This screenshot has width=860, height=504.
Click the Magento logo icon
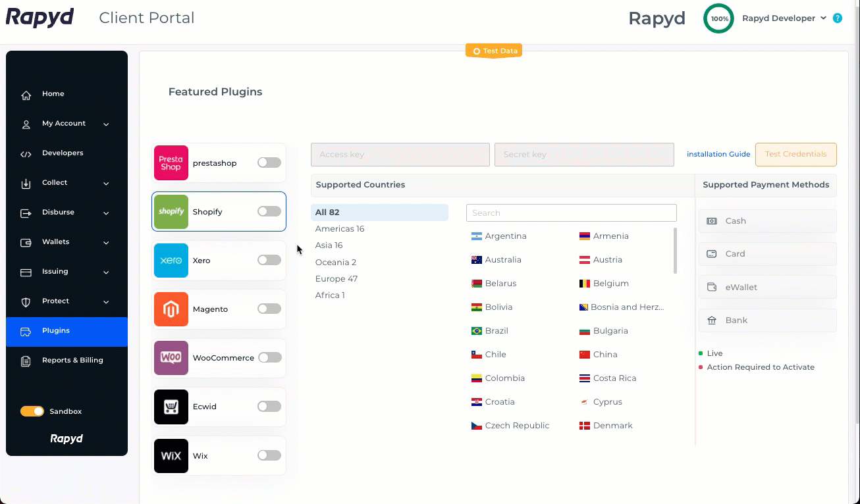[171, 309]
